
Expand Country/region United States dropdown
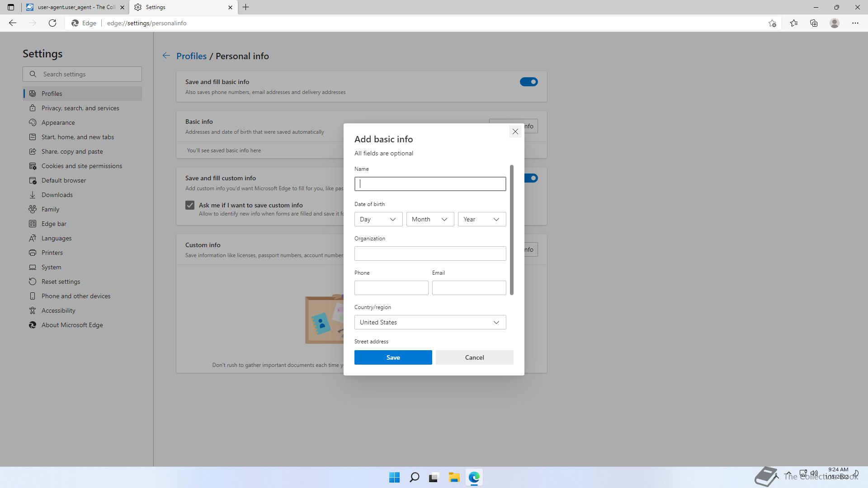(x=429, y=322)
